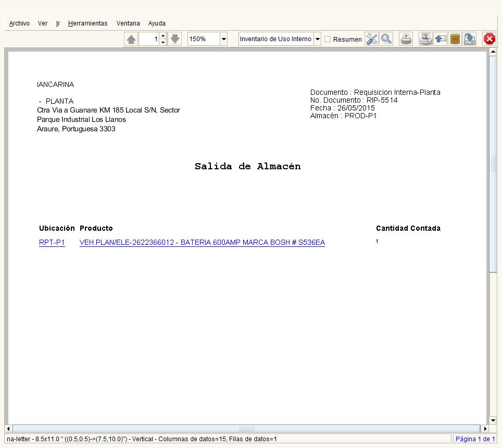The image size is (502, 448).
Task: Click horizontal scrollbar right arrow
Action: point(485,429)
